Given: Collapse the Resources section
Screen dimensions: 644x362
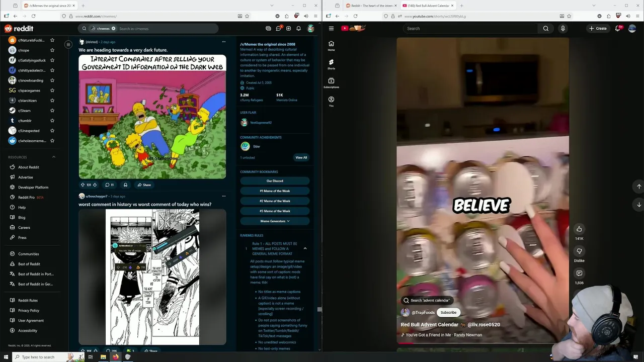Looking at the screenshot, I should [54, 157].
